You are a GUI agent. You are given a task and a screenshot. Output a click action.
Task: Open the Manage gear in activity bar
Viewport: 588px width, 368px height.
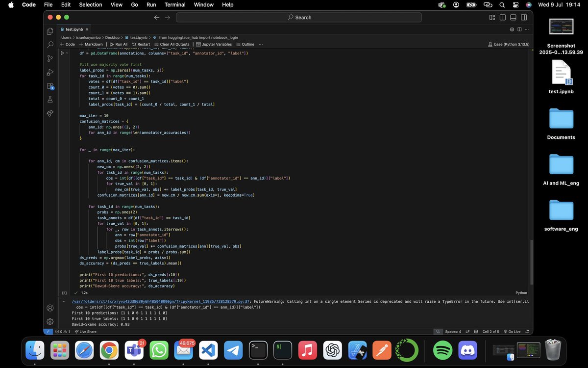point(50,321)
